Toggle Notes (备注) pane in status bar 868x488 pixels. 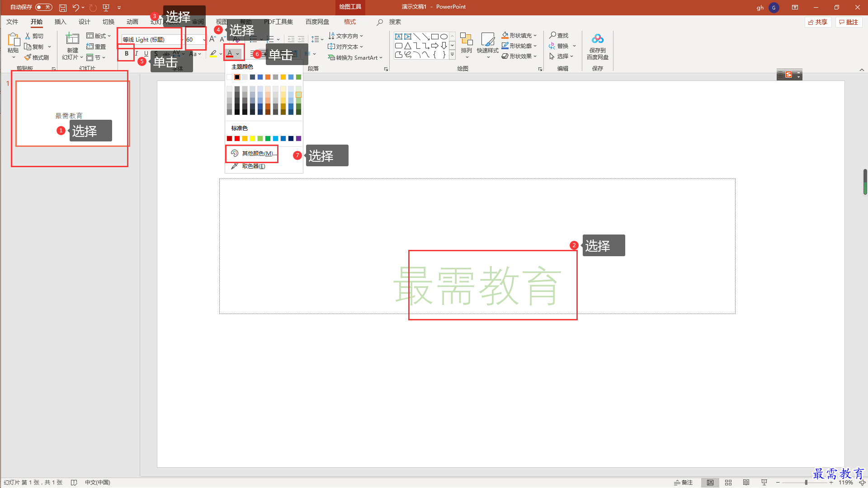coord(683,483)
